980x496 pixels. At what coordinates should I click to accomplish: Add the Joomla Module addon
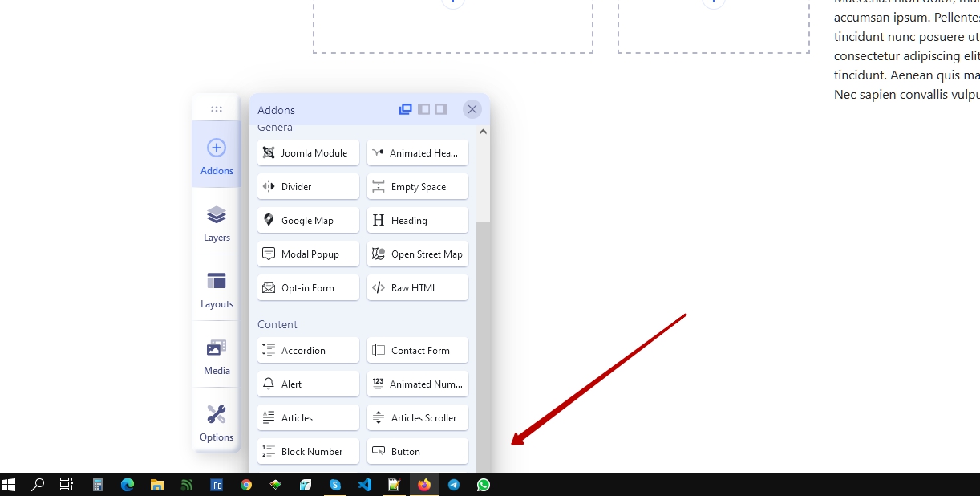click(308, 153)
